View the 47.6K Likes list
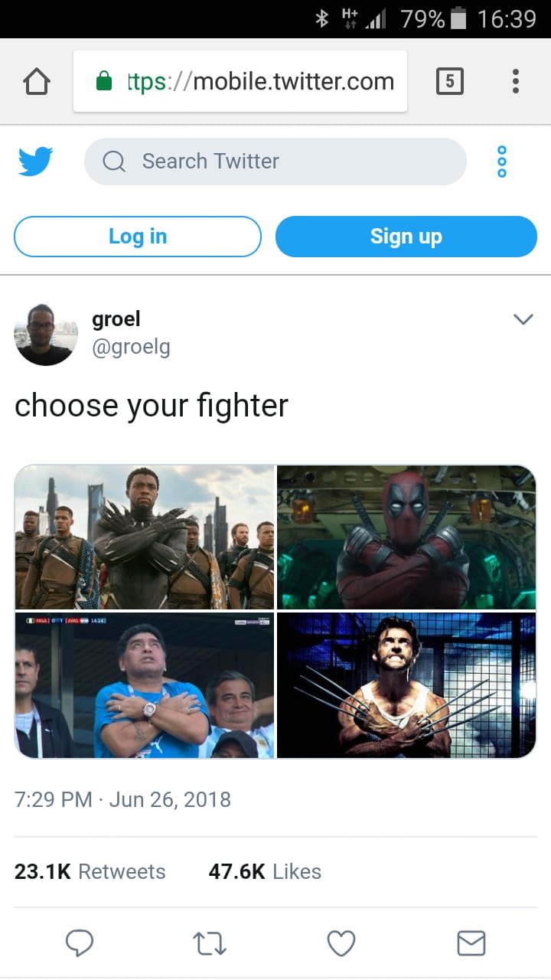 click(x=265, y=871)
